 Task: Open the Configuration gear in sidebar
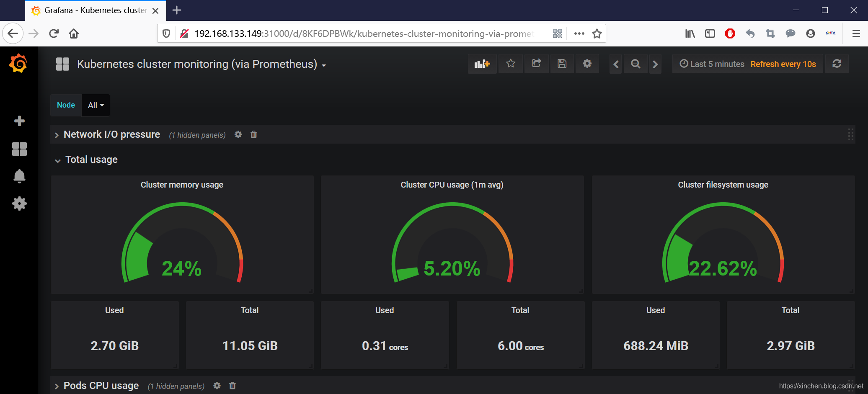[19, 203]
